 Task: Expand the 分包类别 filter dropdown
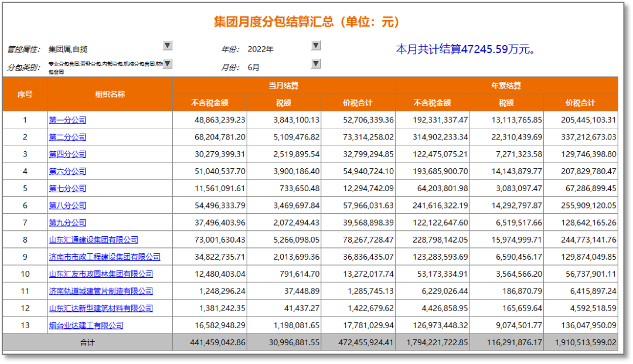167,63
